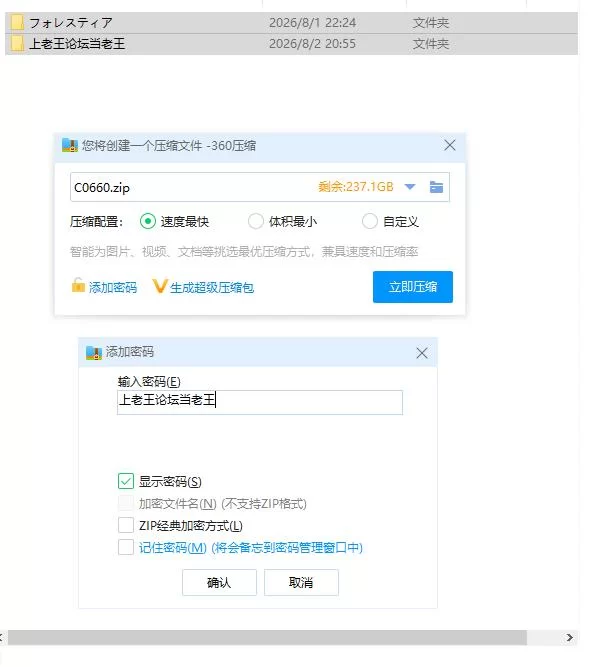Select the 速度最快 compression option
Image resolution: width=597 pixels, height=667 pixels.
coord(148,221)
